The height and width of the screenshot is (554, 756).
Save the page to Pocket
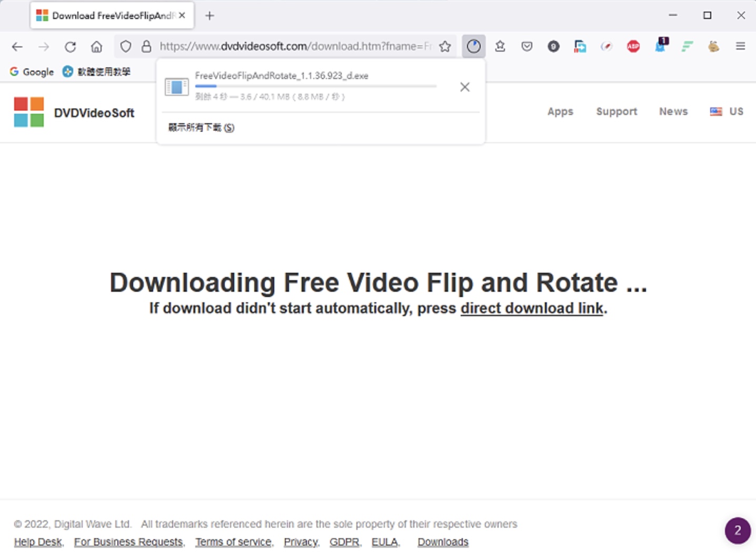click(x=527, y=46)
